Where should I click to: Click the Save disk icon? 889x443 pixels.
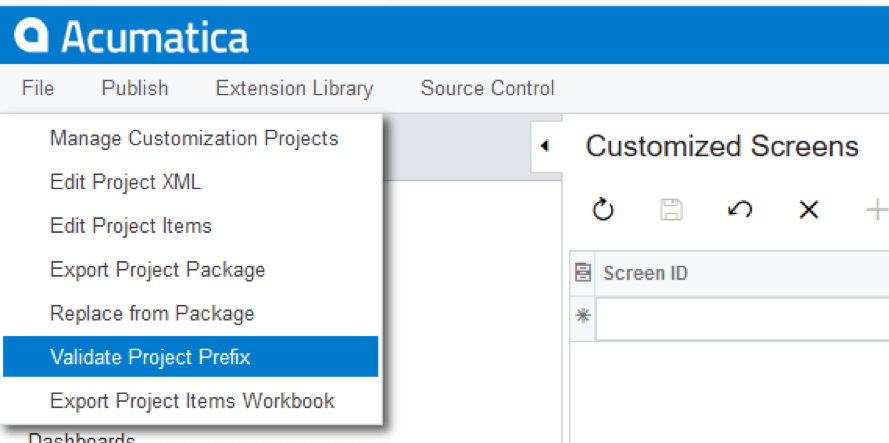(671, 210)
